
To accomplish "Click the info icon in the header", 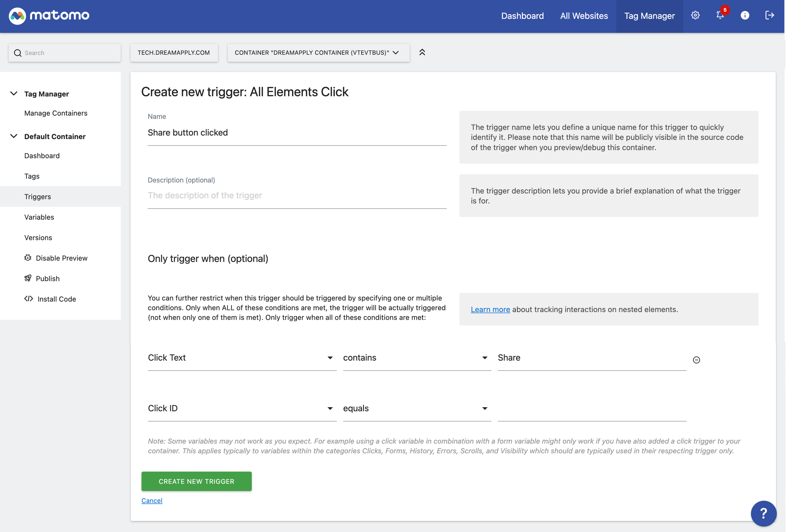I will pyautogui.click(x=745, y=16).
